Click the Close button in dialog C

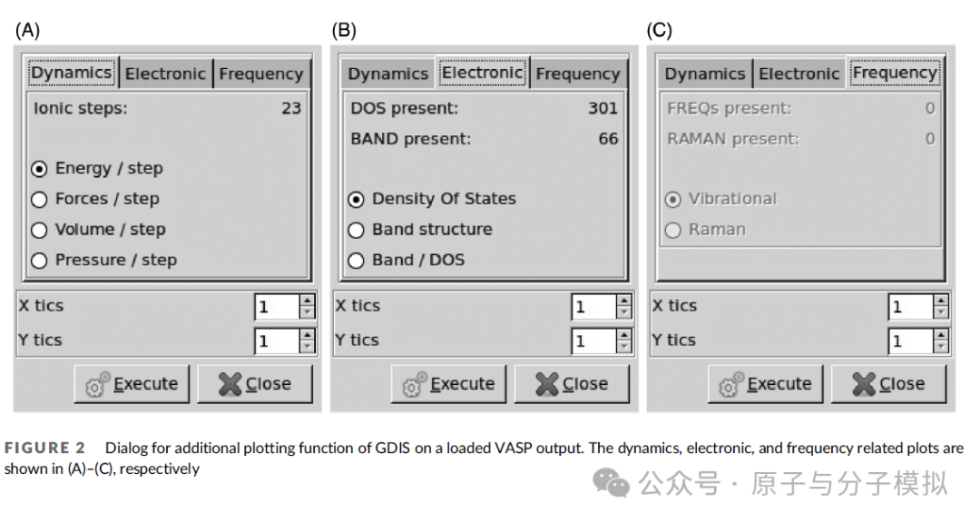coord(888,384)
